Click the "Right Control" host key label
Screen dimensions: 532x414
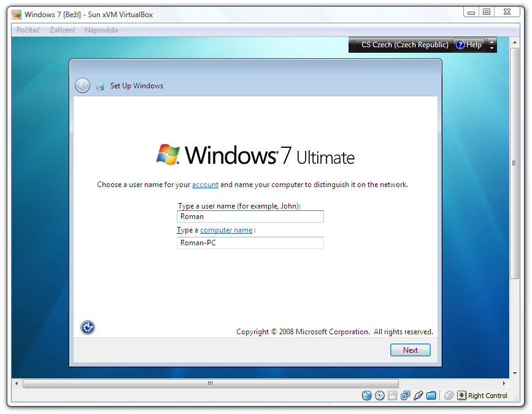coord(488,396)
